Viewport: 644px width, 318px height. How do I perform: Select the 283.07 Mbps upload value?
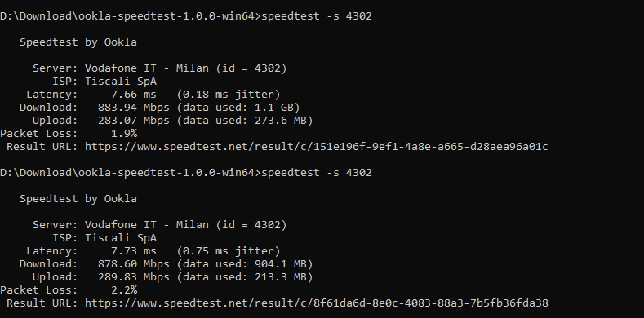click(x=134, y=121)
